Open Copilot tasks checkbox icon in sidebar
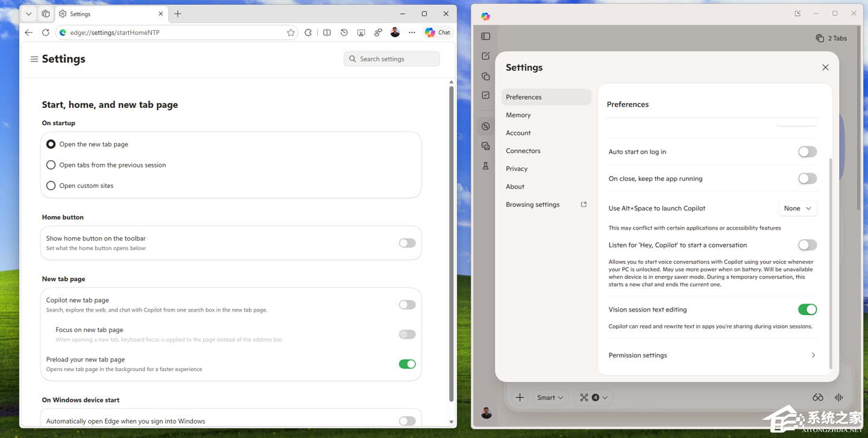The height and width of the screenshot is (438, 868). (486, 95)
